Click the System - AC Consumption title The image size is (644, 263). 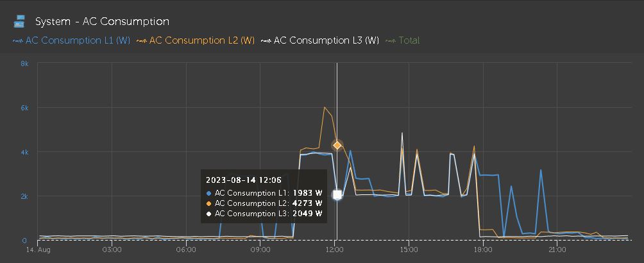coord(102,21)
